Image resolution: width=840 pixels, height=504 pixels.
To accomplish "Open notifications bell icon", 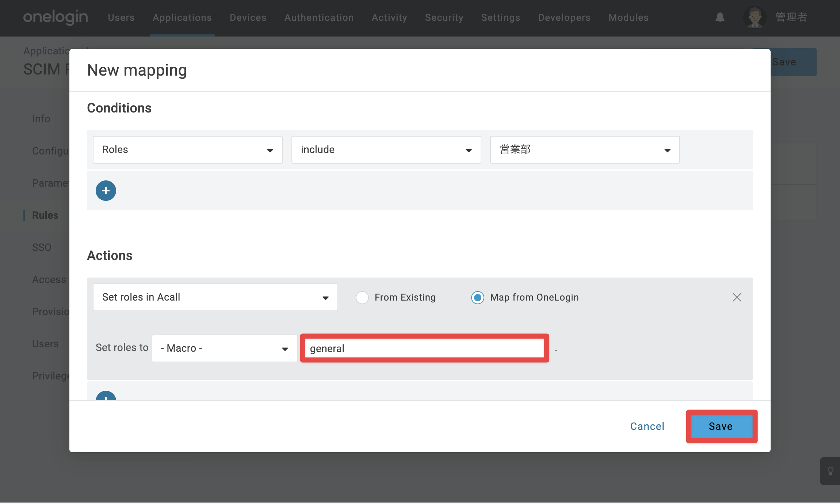I will click(720, 17).
